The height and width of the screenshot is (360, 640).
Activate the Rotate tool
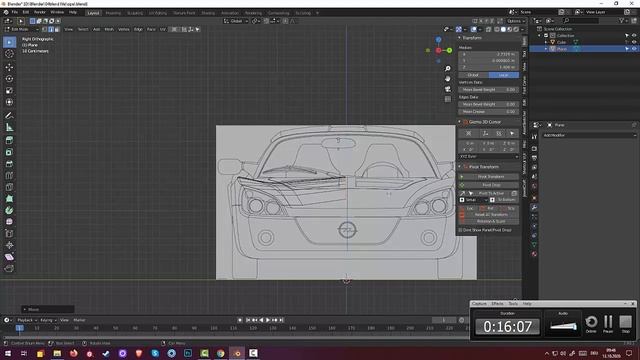coord(9,79)
